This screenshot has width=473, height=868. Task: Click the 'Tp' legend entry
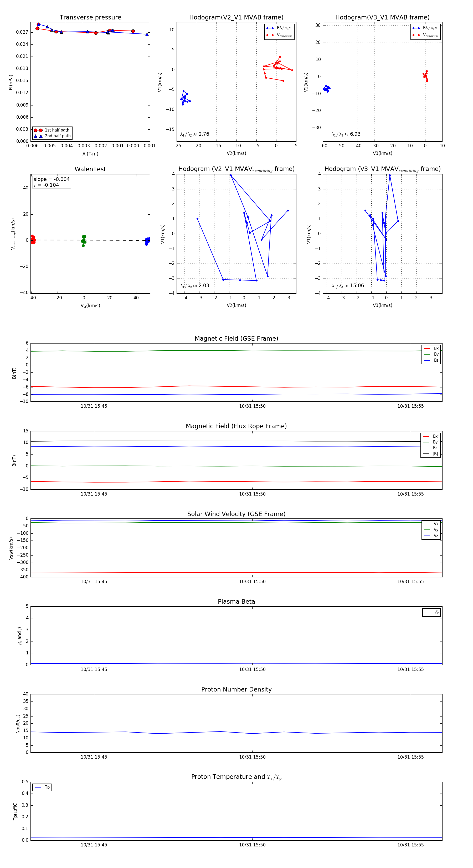(x=42, y=787)
